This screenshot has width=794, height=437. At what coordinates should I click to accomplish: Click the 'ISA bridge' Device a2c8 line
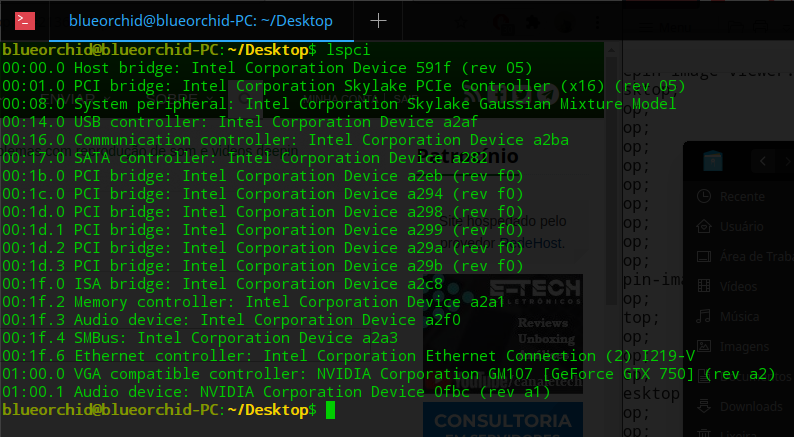click(222, 284)
